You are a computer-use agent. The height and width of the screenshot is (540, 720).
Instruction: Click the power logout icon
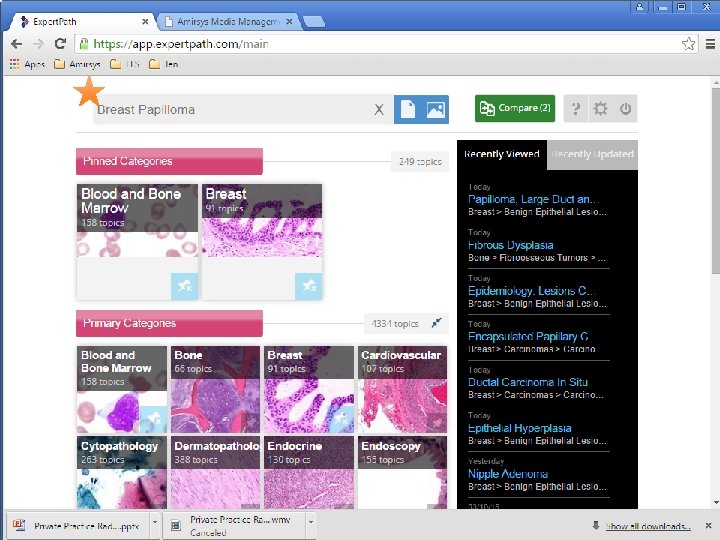coord(625,109)
